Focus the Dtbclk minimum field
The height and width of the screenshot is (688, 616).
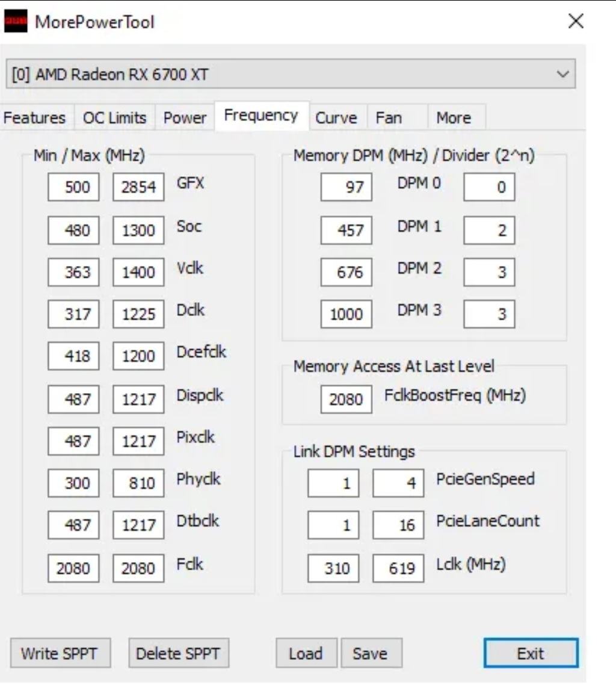tap(73, 525)
